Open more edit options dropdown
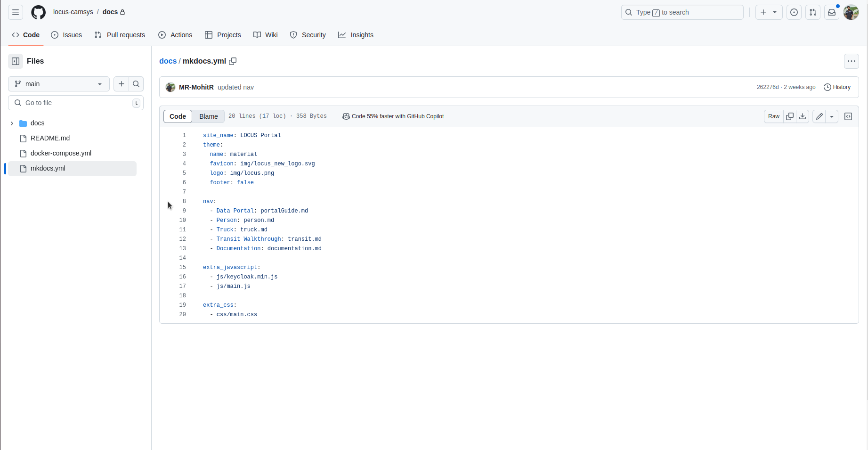This screenshot has width=868, height=450. (x=832, y=116)
